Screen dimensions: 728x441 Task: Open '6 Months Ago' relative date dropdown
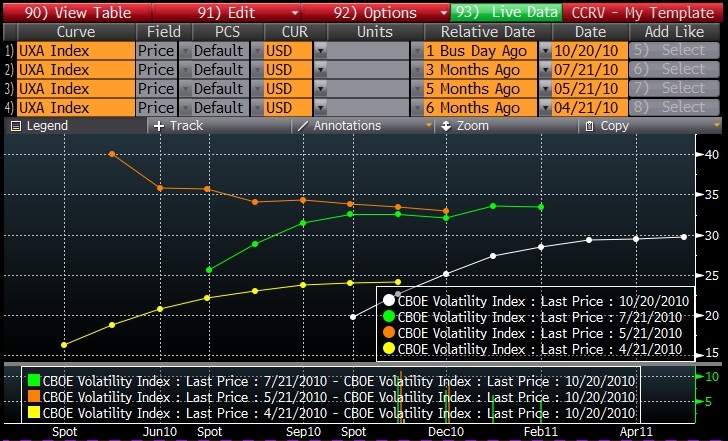point(544,107)
